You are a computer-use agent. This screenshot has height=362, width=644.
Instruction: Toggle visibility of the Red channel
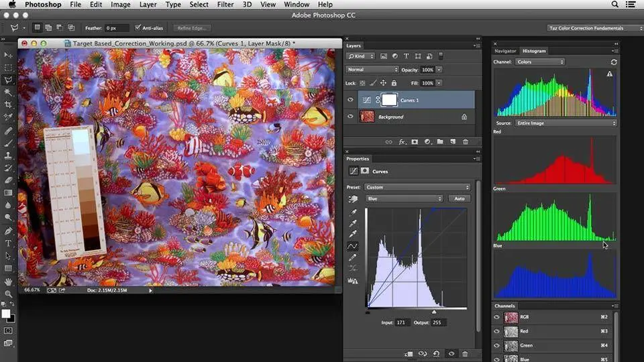[497, 331]
